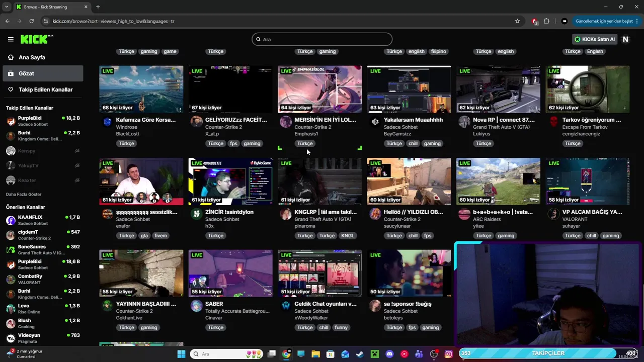Open a new Chrome tab
Viewport: 644px width, 362px height.
pyautogui.click(x=98, y=7)
